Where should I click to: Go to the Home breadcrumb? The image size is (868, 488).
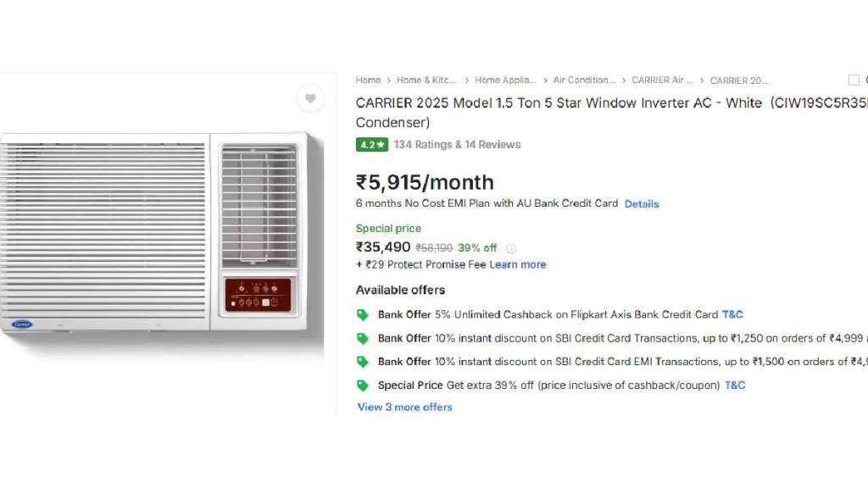[368, 80]
